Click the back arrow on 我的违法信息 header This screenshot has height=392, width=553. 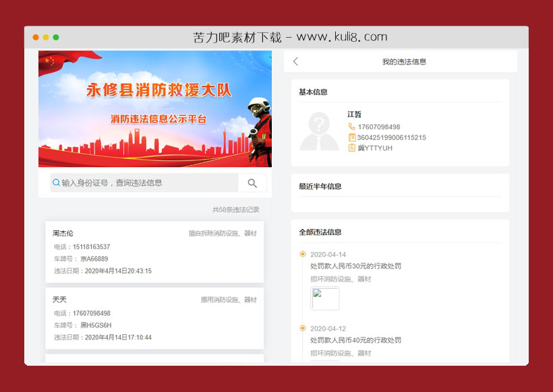(x=295, y=61)
